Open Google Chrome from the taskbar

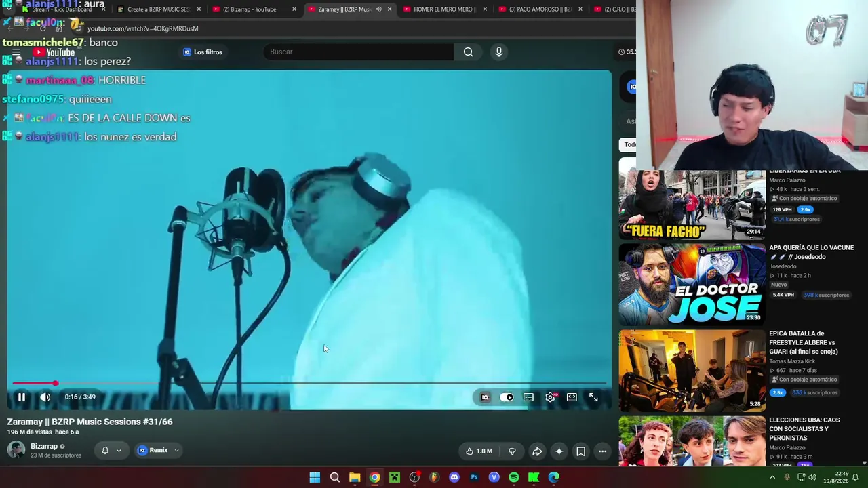[374, 477]
